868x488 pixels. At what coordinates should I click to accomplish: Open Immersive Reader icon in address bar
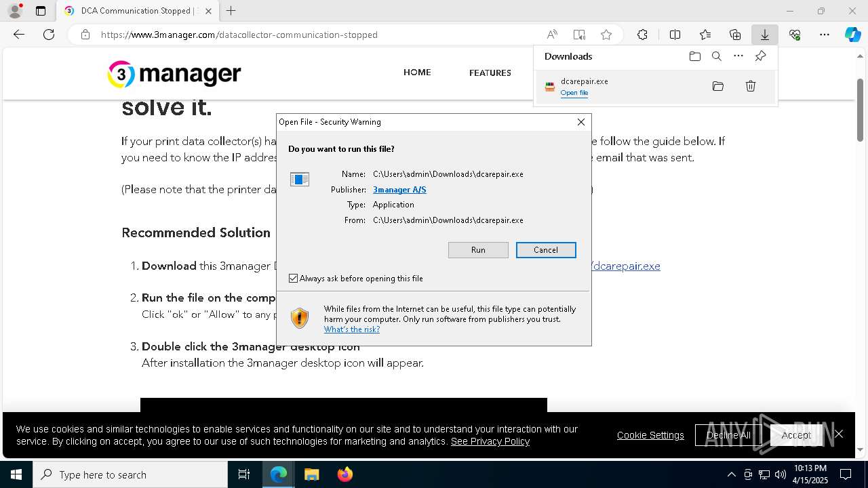tap(579, 35)
